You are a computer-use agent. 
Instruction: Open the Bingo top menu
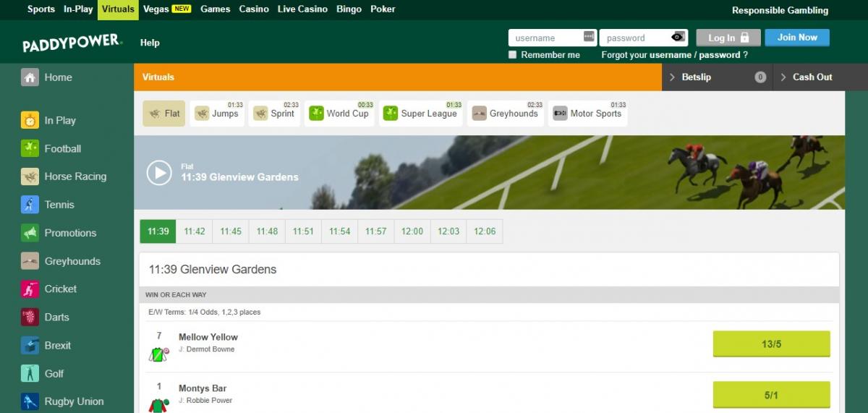tap(349, 9)
